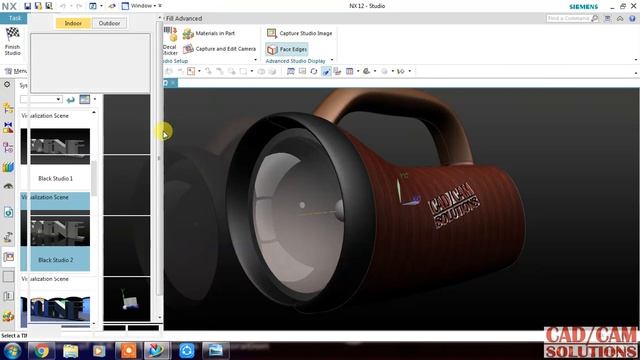Click the orange recorder taskbar icon

(128, 351)
